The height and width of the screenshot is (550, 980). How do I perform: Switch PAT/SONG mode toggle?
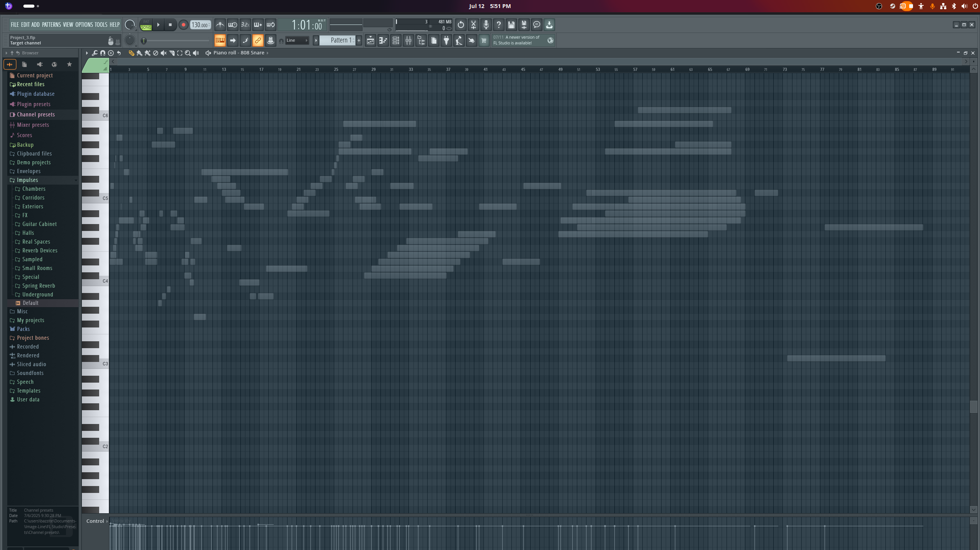click(146, 25)
